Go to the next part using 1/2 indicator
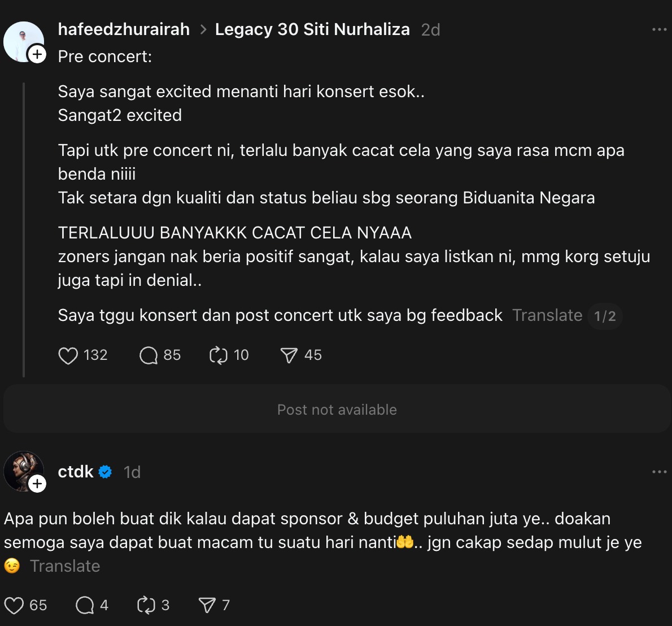 click(x=605, y=316)
